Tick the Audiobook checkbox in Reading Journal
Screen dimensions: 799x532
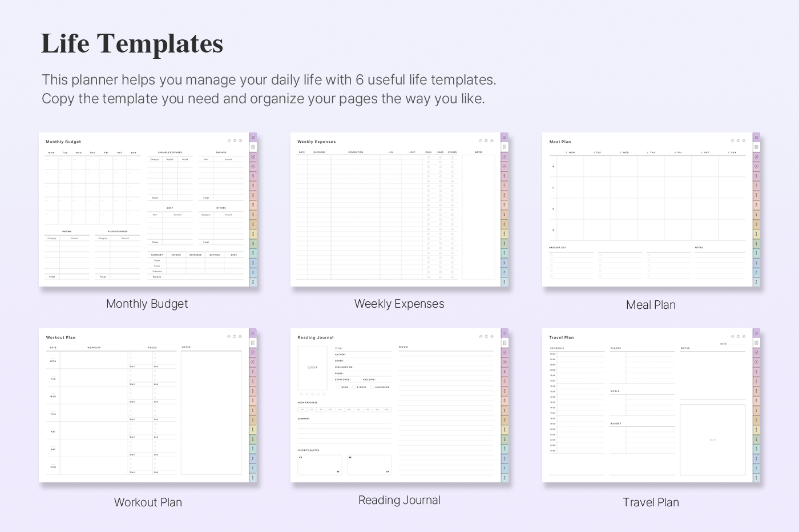372,387
